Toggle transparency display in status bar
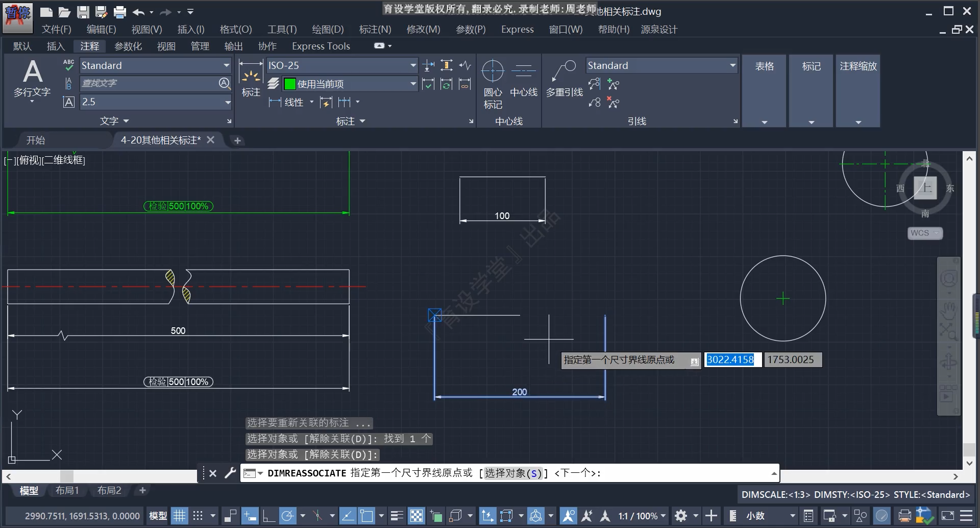 (x=416, y=516)
